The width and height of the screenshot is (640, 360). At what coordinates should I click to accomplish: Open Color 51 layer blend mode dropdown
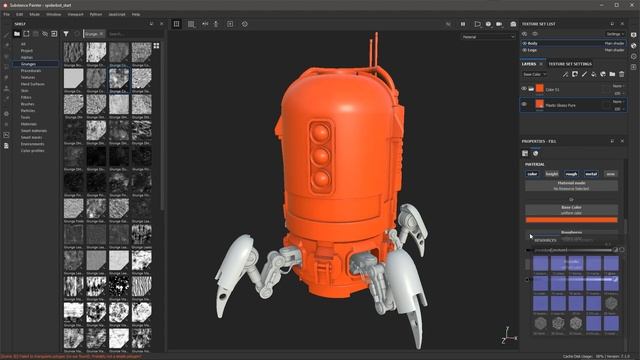(x=618, y=86)
